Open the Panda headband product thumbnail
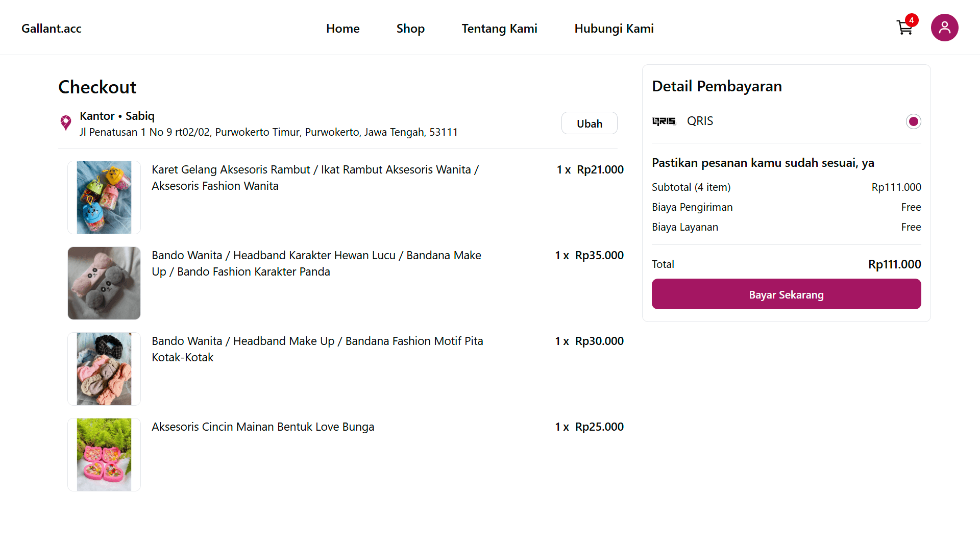This screenshot has height=545, width=980. point(104,283)
